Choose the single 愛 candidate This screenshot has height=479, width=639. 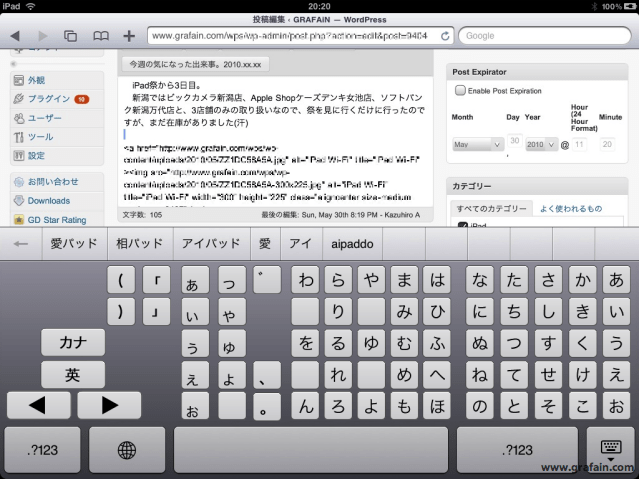[x=265, y=244]
